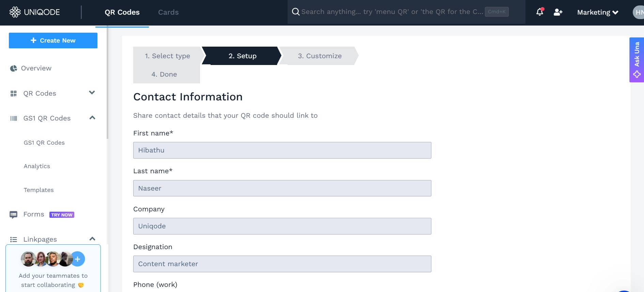Open the Marketing workspace dropdown
This screenshot has width=644, height=292.
click(x=598, y=13)
